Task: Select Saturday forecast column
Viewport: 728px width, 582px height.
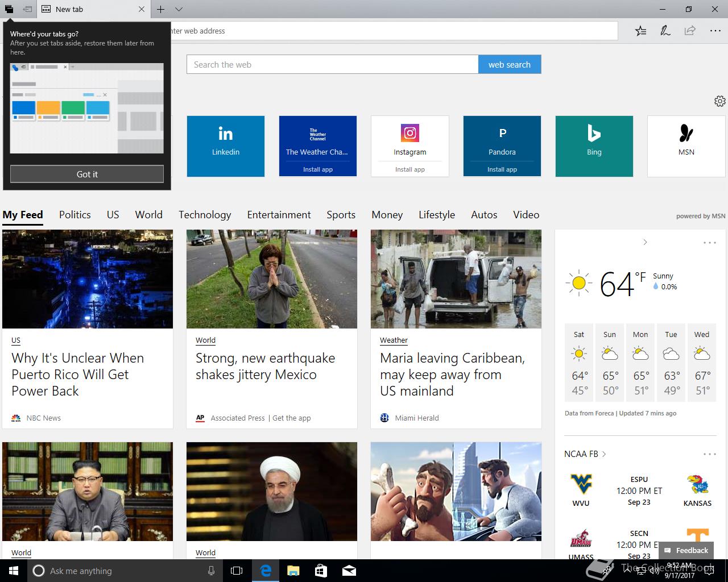Action: 579,362
